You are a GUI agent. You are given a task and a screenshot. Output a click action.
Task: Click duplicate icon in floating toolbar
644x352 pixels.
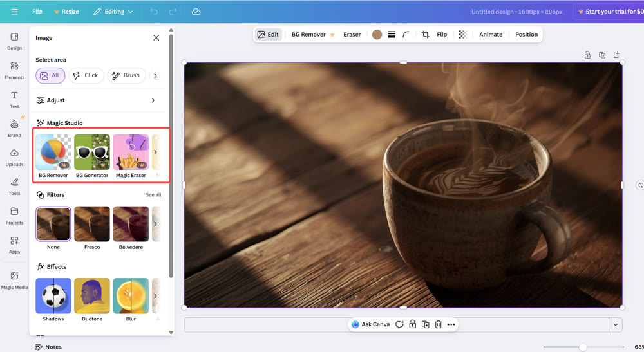[x=426, y=324]
